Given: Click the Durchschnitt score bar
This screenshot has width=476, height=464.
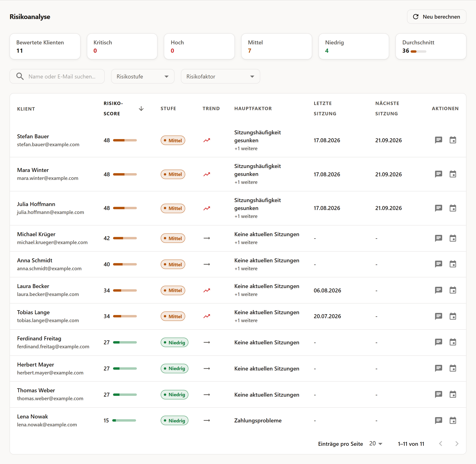Looking at the screenshot, I should pos(418,52).
